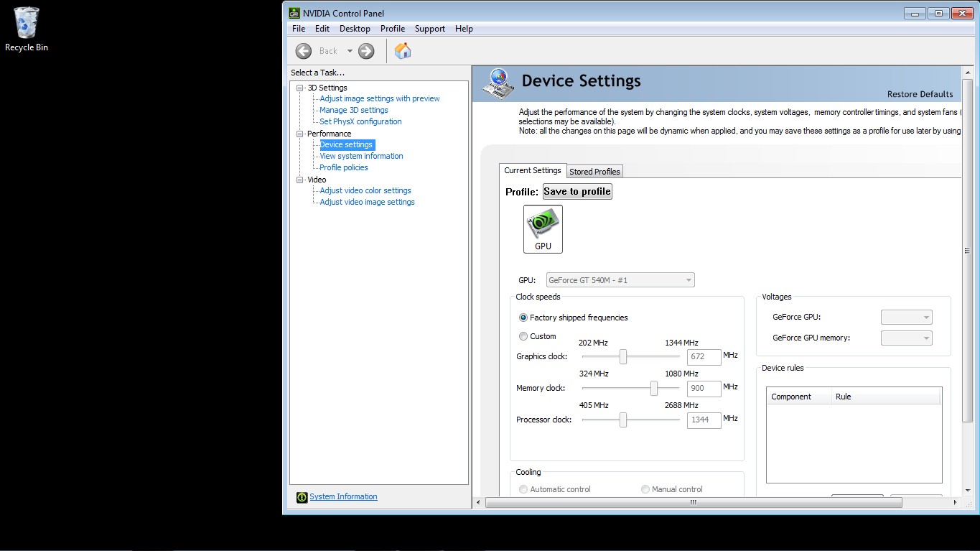Viewport: 980px width, 551px height.
Task: Open the Desktop menu
Action: click(355, 29)
